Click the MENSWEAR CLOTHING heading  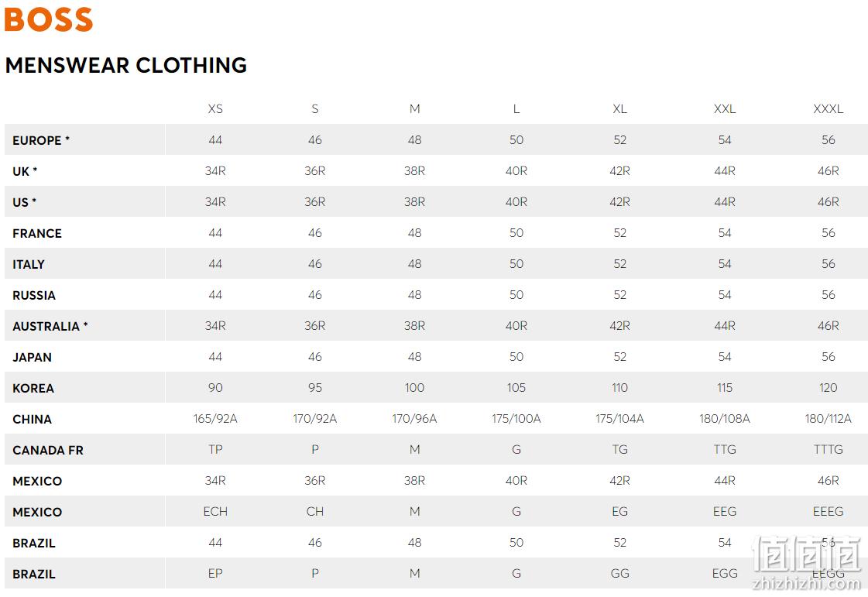click(126, 65)
